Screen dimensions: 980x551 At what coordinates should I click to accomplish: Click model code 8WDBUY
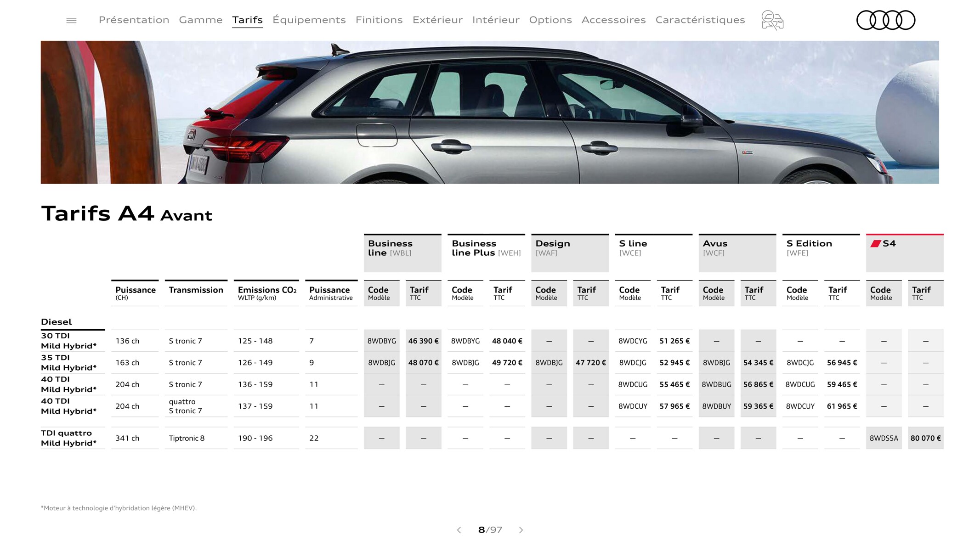pyautogui.click(x=716, y=406)
